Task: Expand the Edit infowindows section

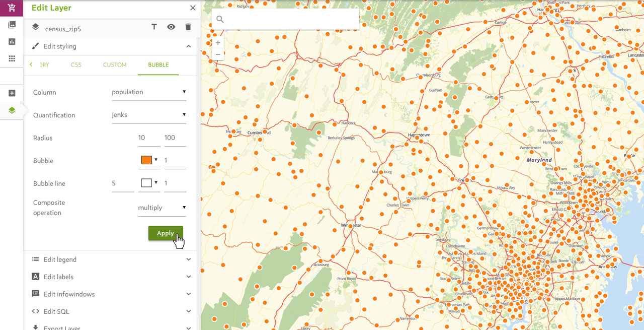Action: coord(189,294)
